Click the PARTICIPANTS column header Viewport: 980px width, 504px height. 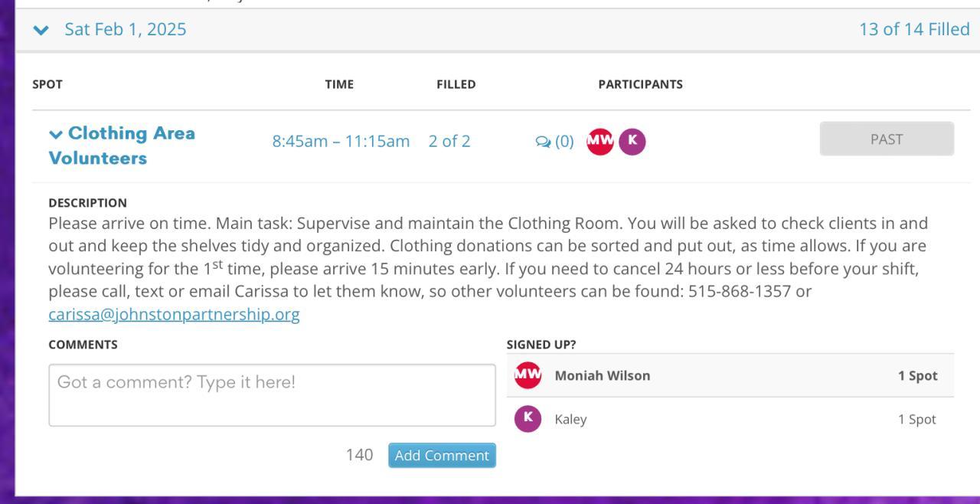[x=640, y=84]
